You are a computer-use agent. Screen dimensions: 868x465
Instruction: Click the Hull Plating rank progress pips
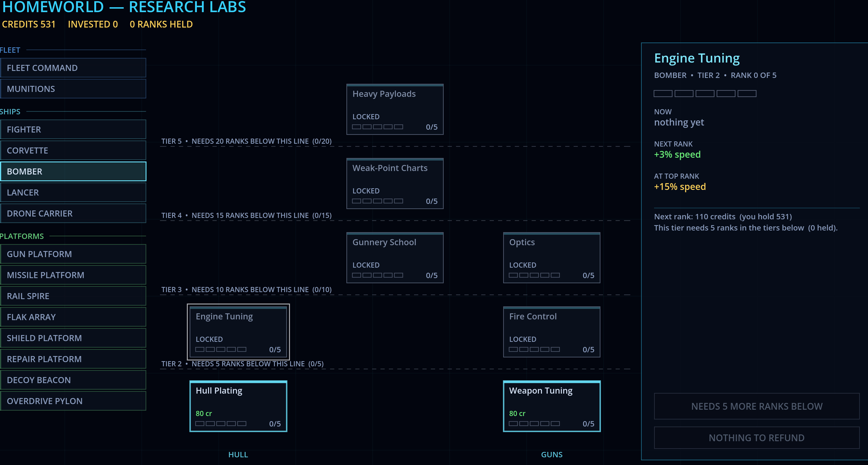click(221, 423)
